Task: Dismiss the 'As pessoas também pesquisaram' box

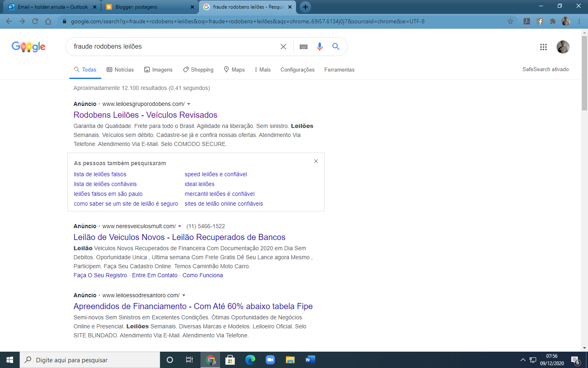Action: coord(316,161)
